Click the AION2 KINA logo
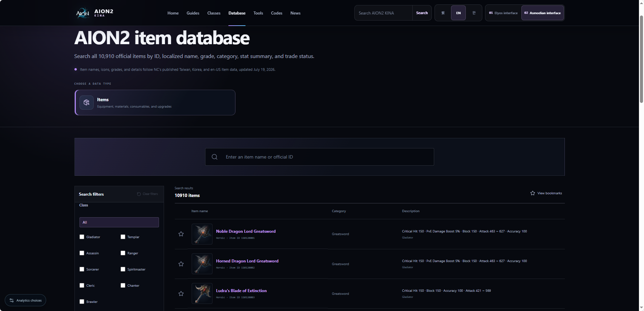The image size is (644, 311). 94,13
